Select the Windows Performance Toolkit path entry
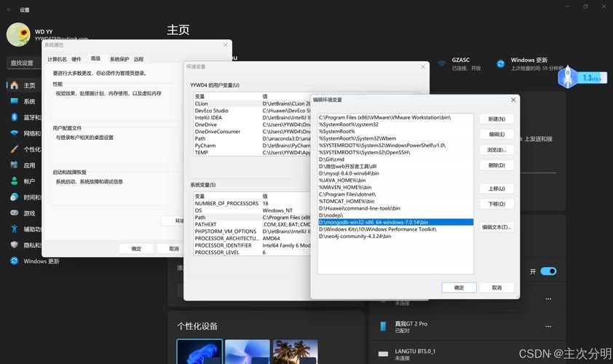This screenshot has height=364, width=613. (x=395, y=229)
